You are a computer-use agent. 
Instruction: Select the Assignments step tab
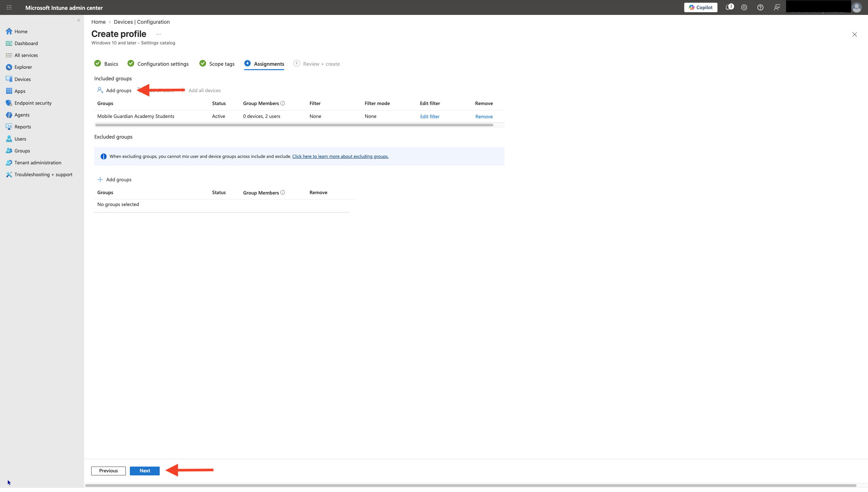(x=264, y=64)
